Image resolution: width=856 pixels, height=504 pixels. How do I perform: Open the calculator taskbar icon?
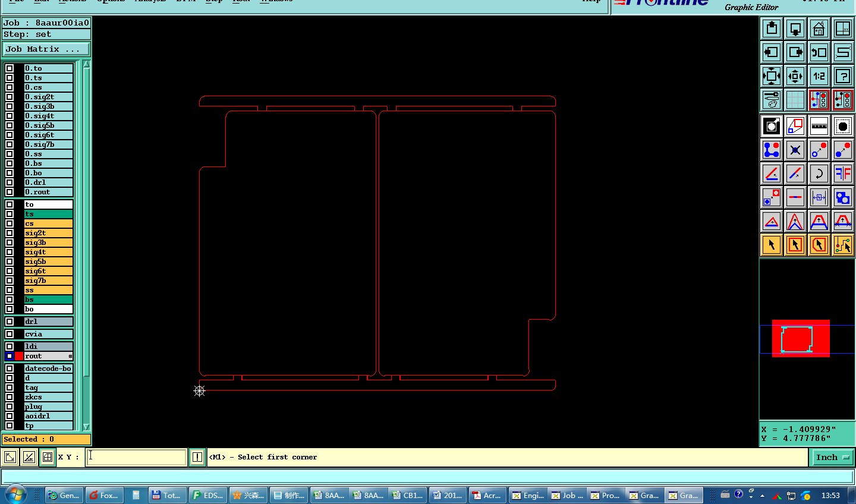136,495
